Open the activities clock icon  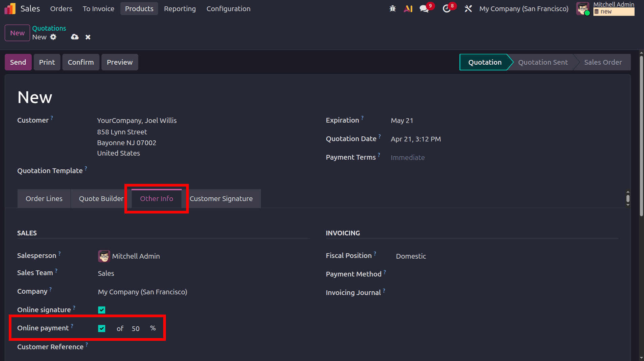coord(447,8)
